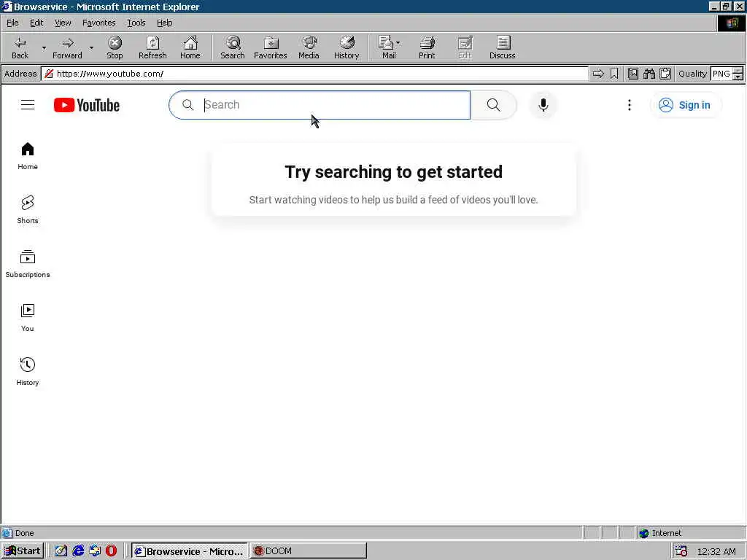Open the IE Search pane

coord(233,47)
